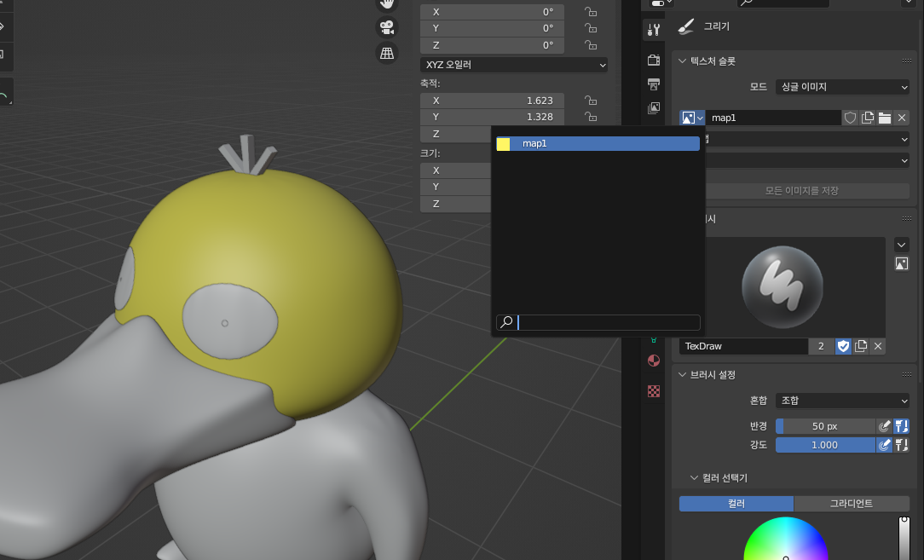The height and width of the screenshot is (560, 924).
Task: Open the Render properties tab
Action: (654, 61)
